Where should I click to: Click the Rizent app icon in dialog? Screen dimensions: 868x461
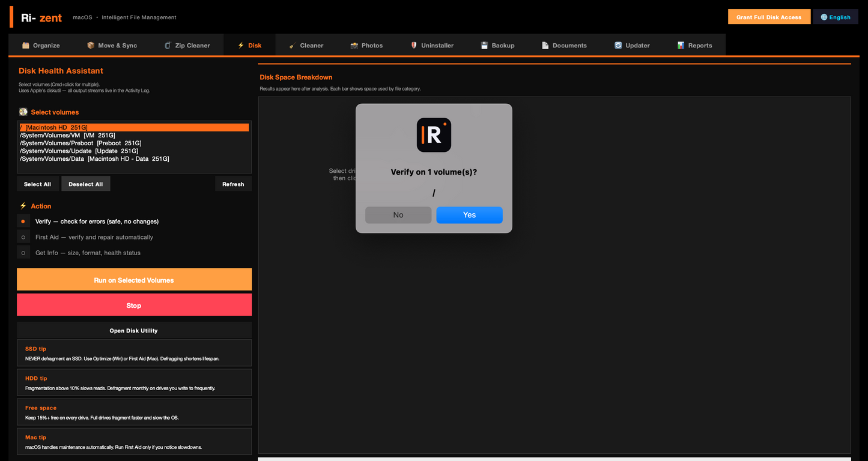[434, 135]
